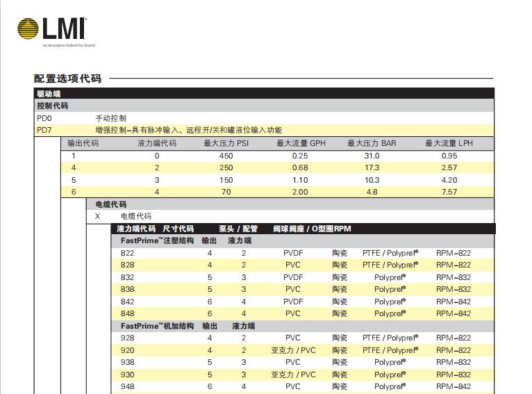
Task: Select liquid end code 920
Action: 127,350
